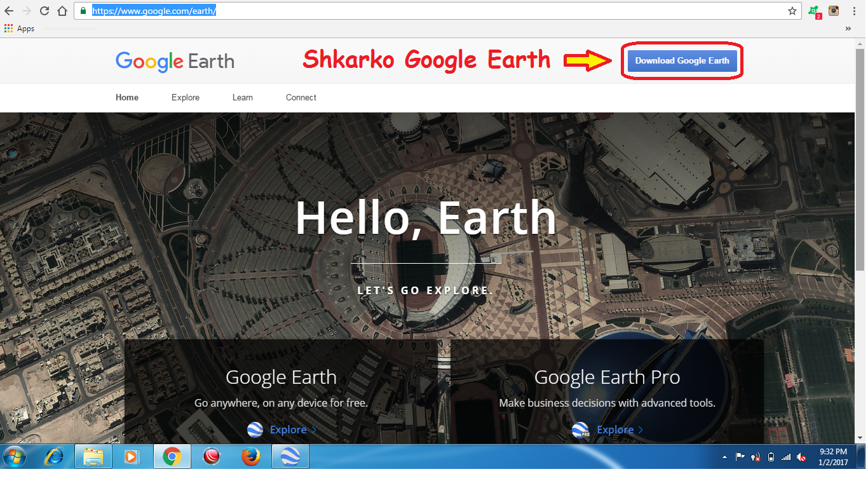The height and width of the screenshot is (488, 868).
Task: Open the Windows Start menu
Action: [x=14, y=457]
